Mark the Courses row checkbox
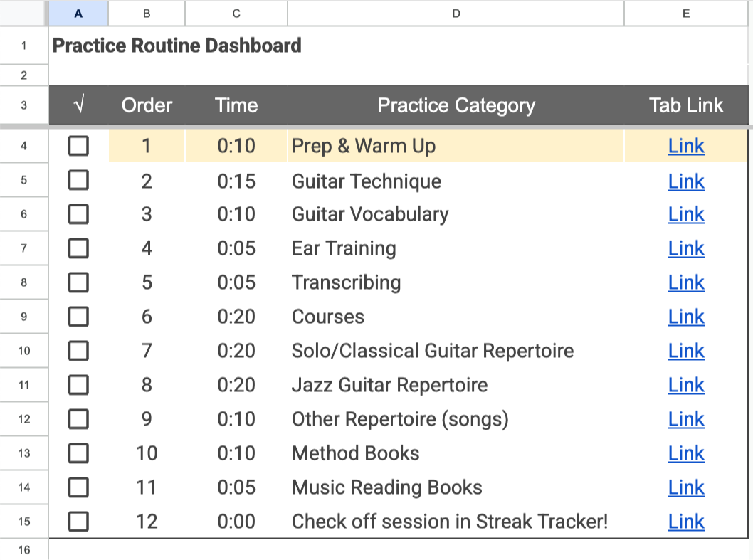The width and height of the screenshot is (753, 560). click(78, 317)
